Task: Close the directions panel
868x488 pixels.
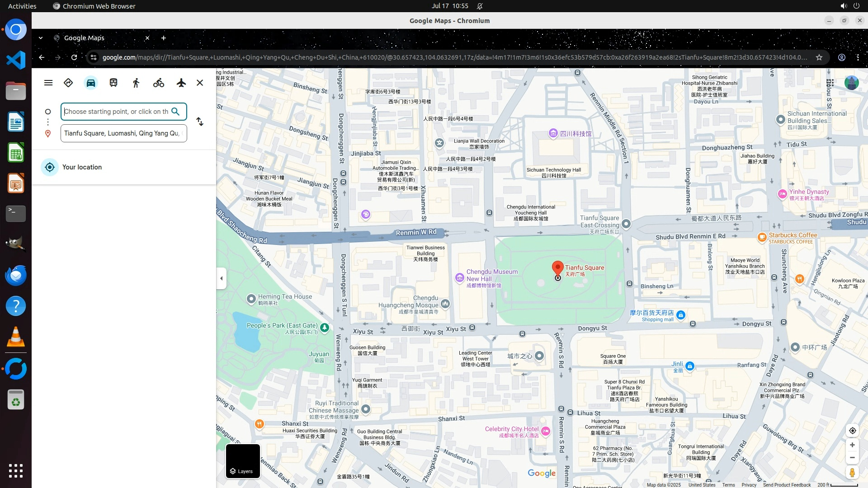Action: [200, 83]
